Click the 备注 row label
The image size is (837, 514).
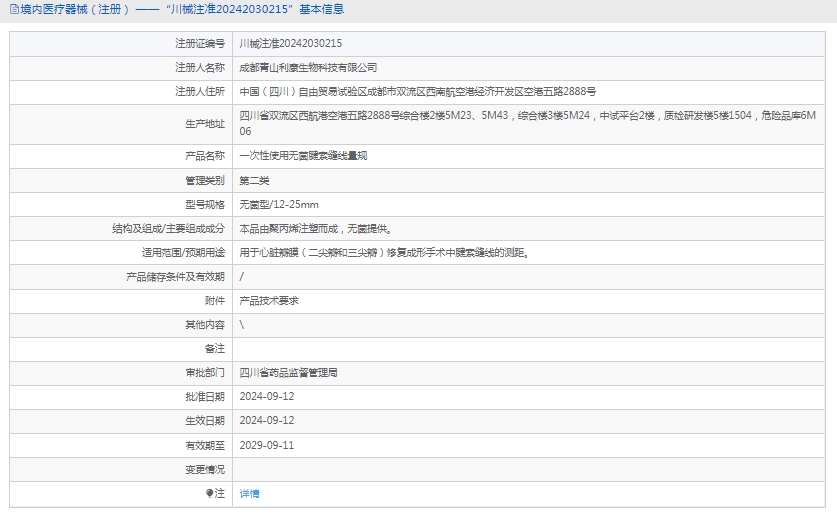tap(214, 348)
